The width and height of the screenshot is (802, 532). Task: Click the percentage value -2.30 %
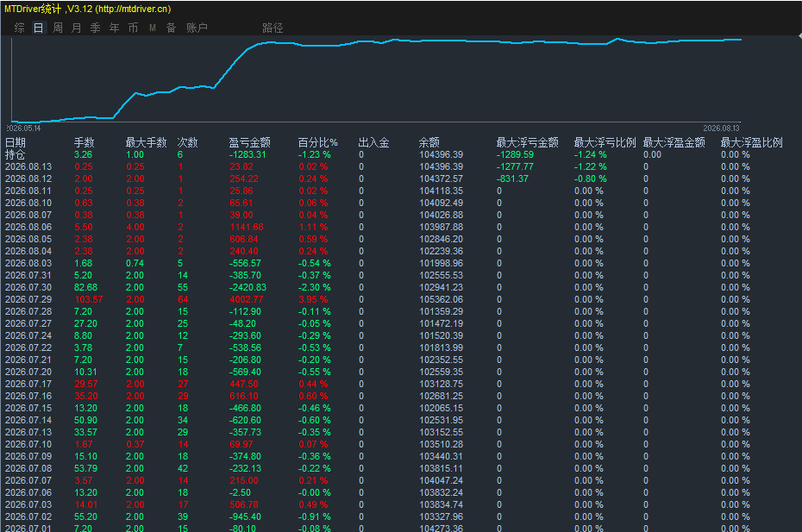click(315, 287)
